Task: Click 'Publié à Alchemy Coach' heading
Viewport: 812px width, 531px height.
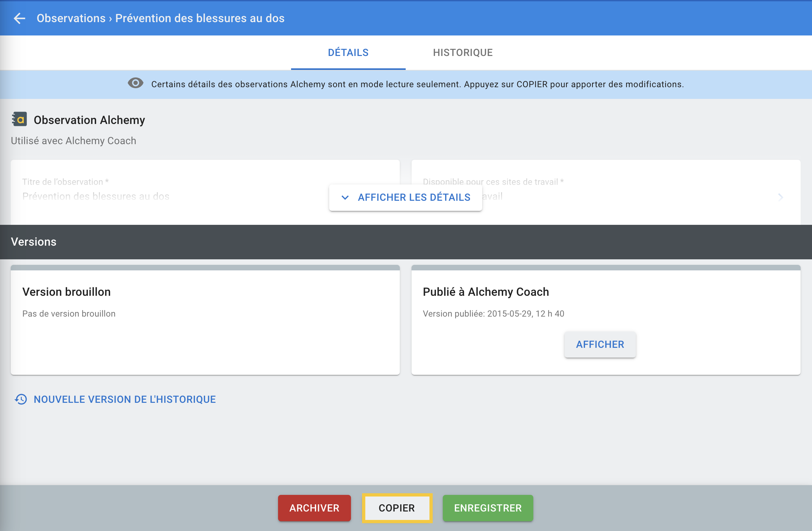Action: pos(486,292)
